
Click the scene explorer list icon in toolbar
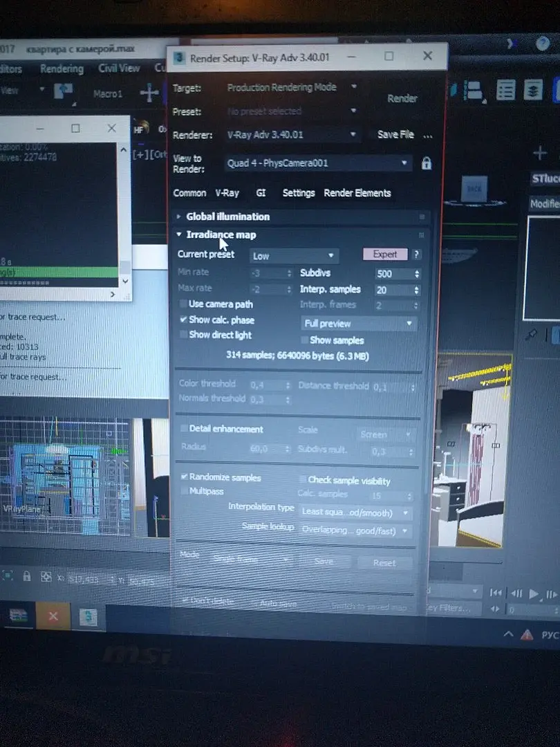click(505, 89)
